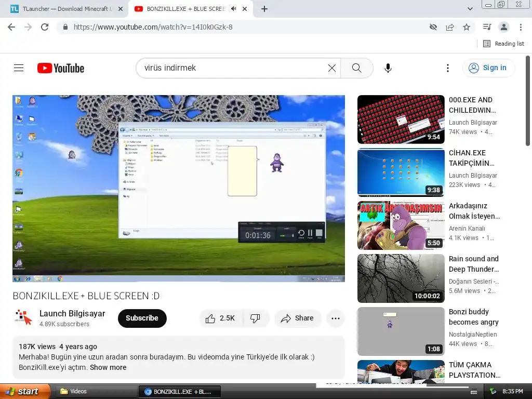Open a new browser tab
The image size is (532, 399).
click(x=264, y=9)
